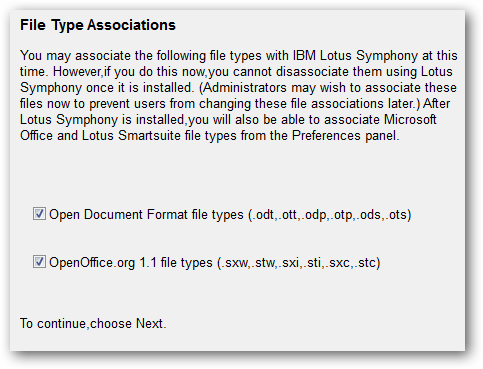Click the word 'However' in the paragraph
483x369 pixels.
[x=76, y=72]
